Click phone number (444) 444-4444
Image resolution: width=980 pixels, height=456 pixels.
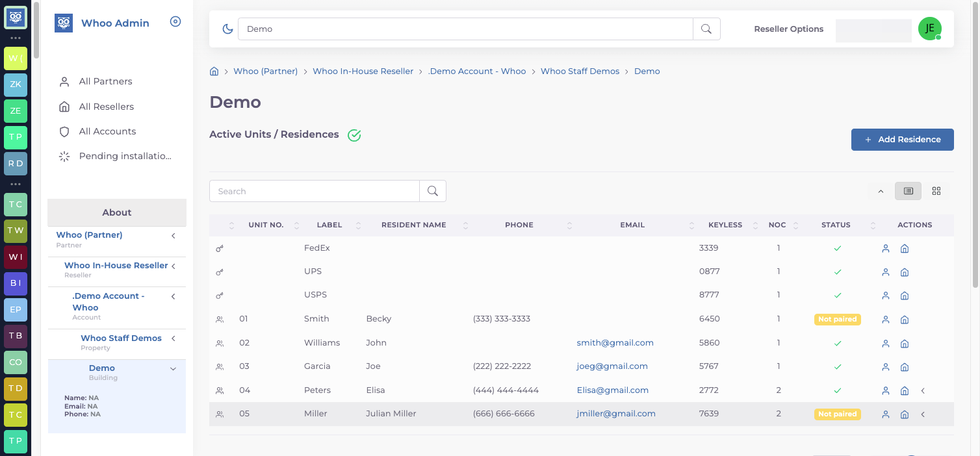click(506, 390)
